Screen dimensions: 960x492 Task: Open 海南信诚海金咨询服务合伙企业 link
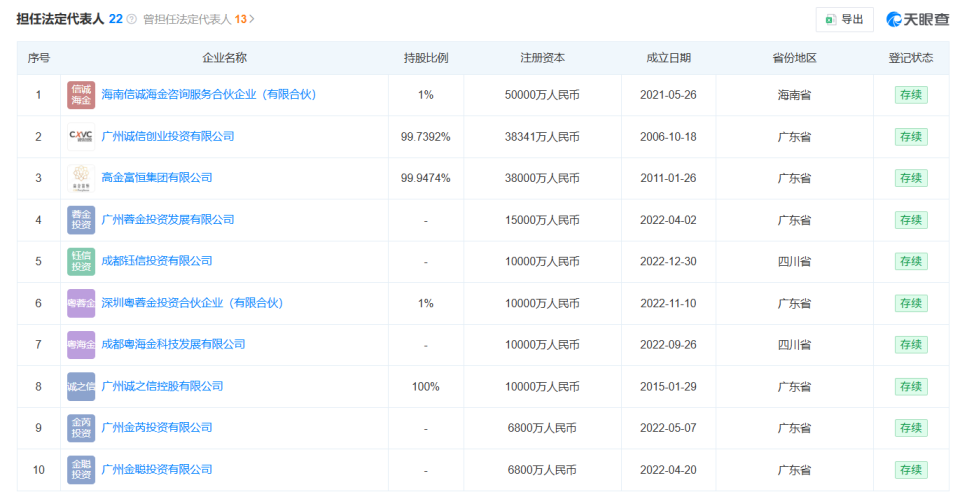[x=208, y=95]
